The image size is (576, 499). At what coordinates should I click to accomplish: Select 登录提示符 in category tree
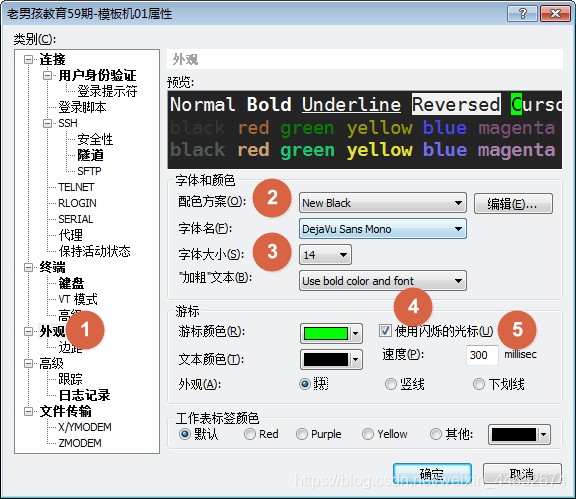point(107,91)
